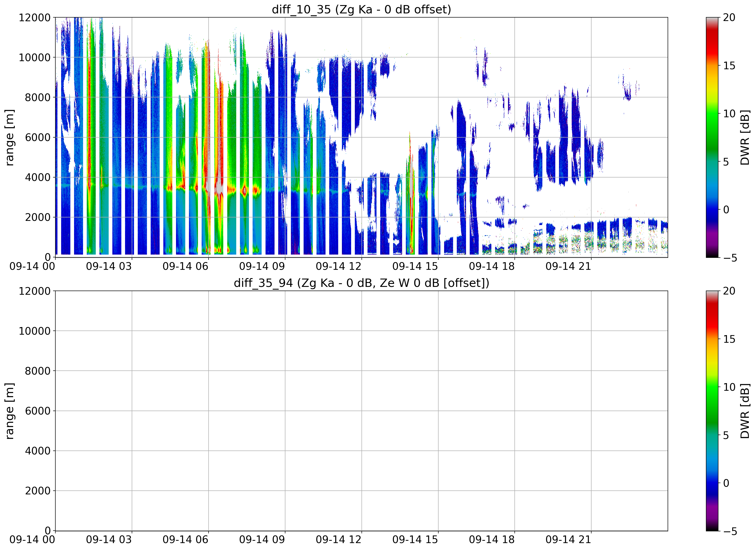Image resolution: width=756 pixels, height=550 pixels.
Task: Click upper plot time tick "09-14 12"
Action: tap(339, 267)
